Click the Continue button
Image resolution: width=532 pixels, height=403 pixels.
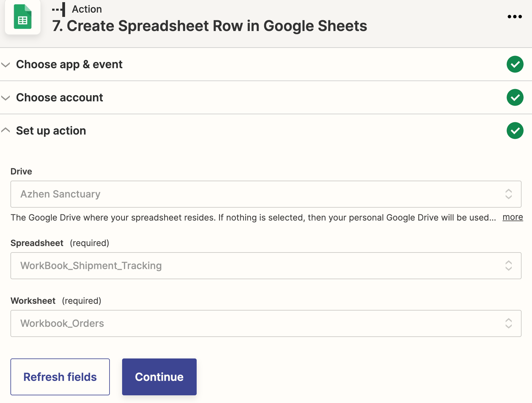coord(159,377)
